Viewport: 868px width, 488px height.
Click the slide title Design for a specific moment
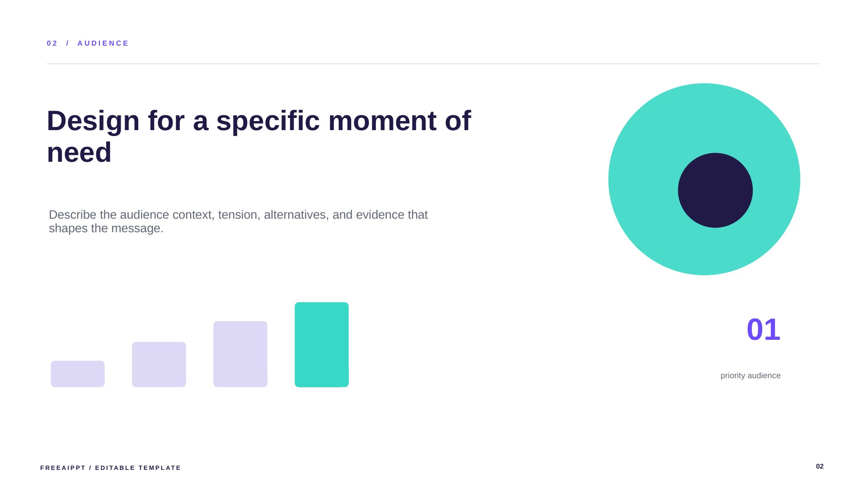coord(259,136)
